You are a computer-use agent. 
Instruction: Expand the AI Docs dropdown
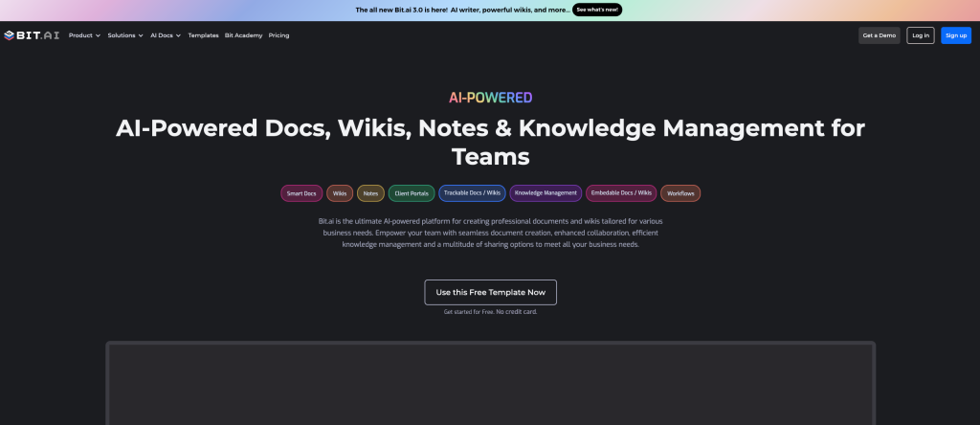(x=165, y=35)
